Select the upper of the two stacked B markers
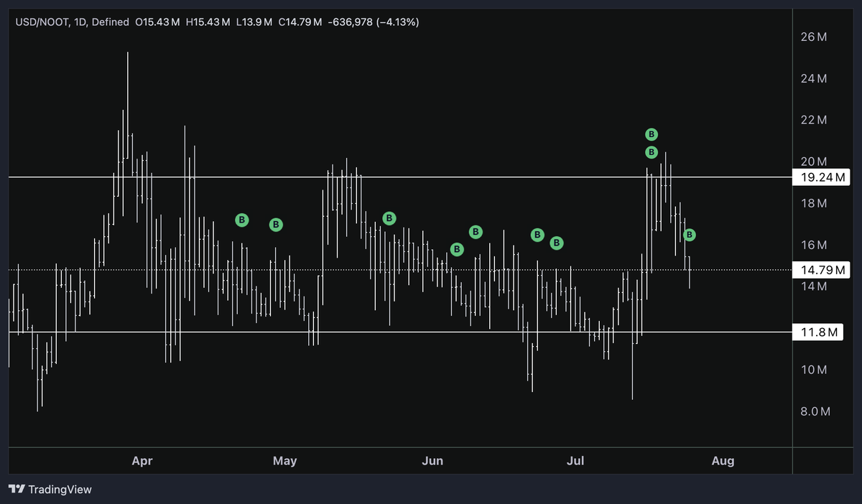 pos(652,134)
